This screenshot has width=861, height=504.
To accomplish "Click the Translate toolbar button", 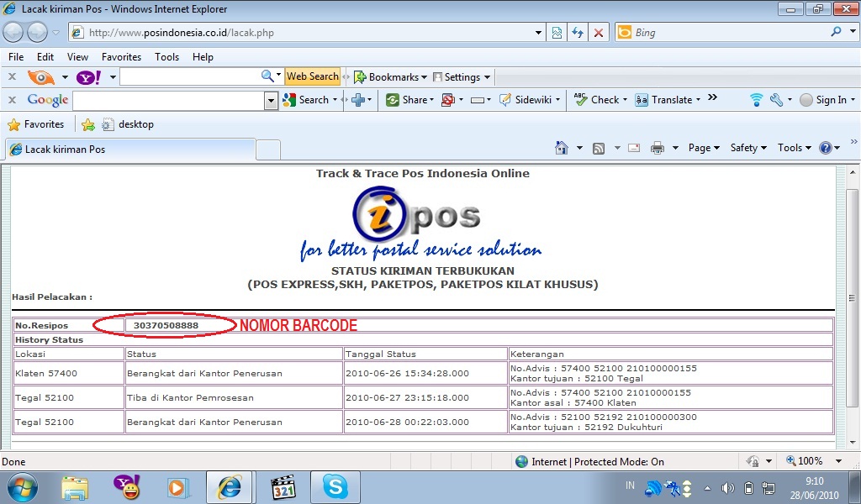I will pos(668,100).
